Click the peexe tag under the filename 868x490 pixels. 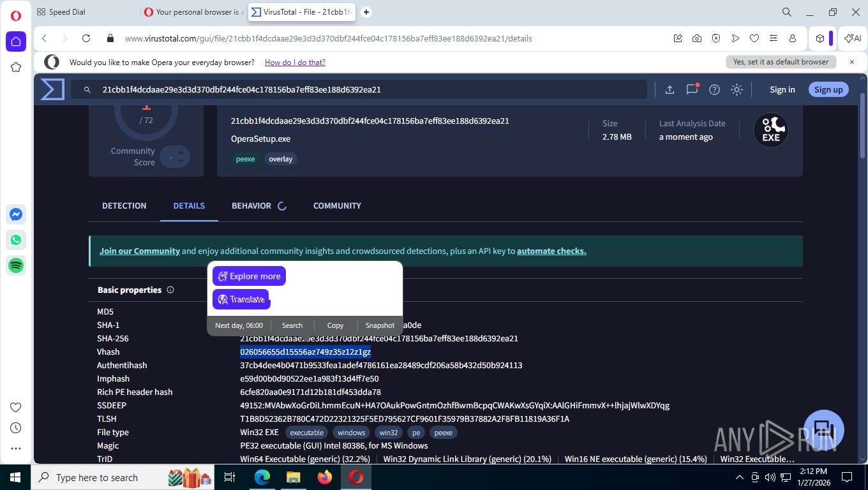[x=245, y=159]
